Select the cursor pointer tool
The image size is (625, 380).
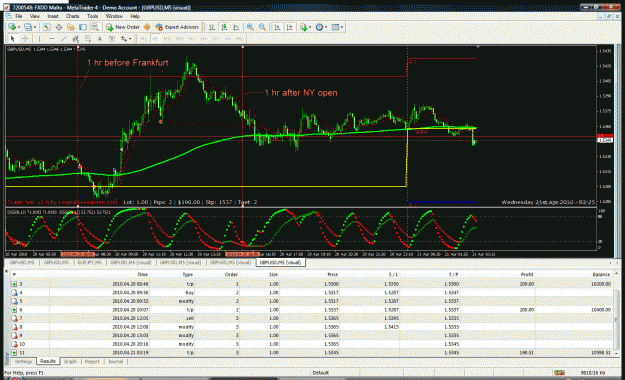[12, 39]
